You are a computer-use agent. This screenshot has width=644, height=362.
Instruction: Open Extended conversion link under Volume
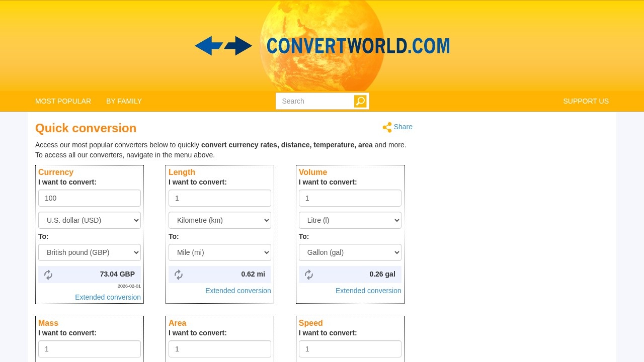click(368, 291)
